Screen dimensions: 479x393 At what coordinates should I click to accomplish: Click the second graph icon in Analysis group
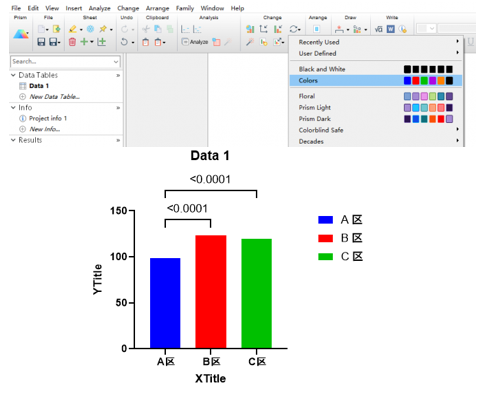pyautogui.click(x=197, y=29)
